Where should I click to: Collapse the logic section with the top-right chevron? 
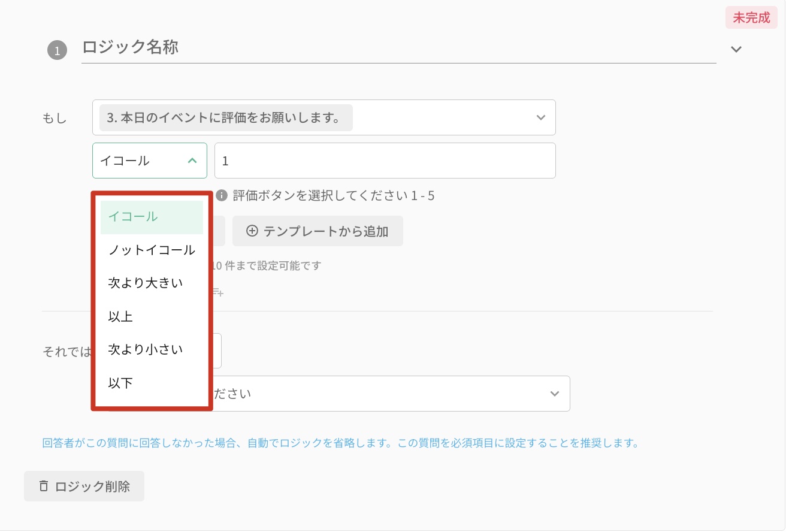pos(736,49)
